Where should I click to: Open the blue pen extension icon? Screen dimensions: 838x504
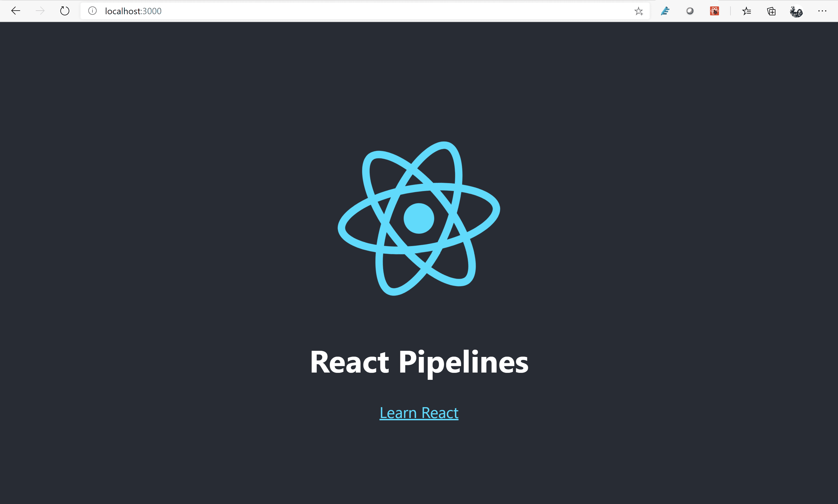(x=665, y=11)
